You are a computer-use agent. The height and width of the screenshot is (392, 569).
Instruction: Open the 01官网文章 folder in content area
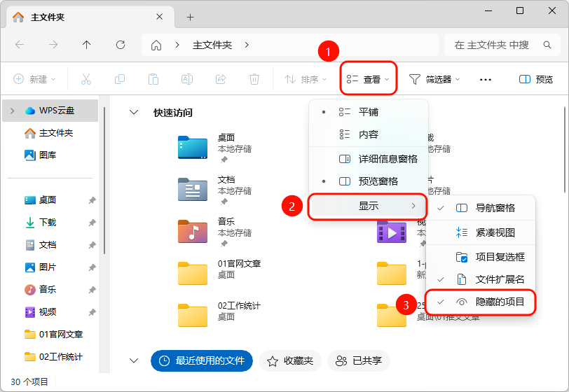[x=192, y=273]
